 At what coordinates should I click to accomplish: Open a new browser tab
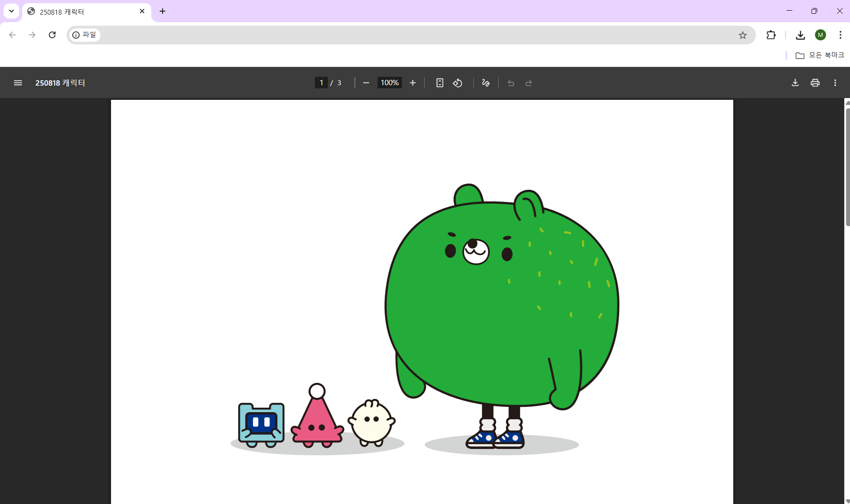(x=163, y=11)
